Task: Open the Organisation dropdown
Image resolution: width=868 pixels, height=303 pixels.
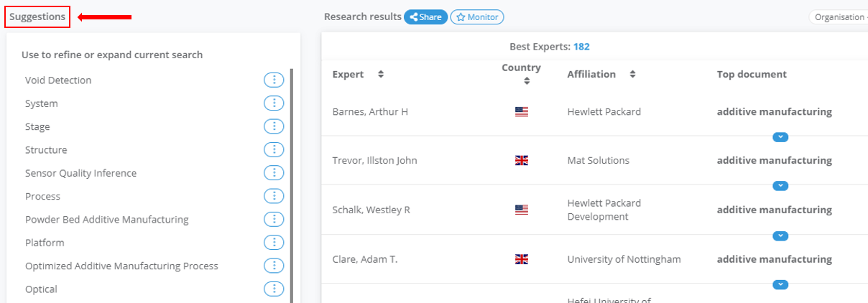Action: coord(839,17)
